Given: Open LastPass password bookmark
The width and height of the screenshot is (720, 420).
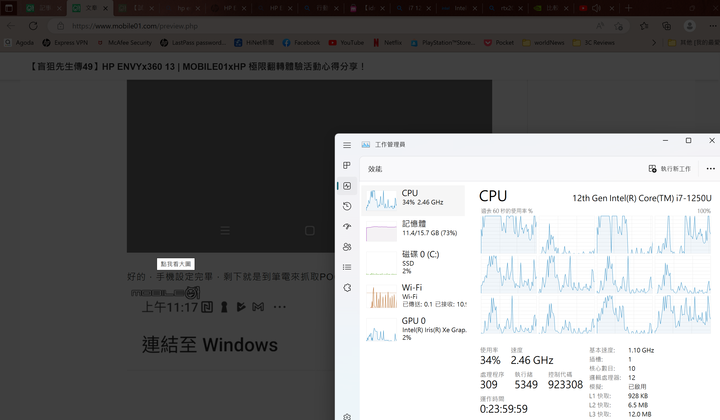Looking at the screenshot, I should click(x=193, y=43).
